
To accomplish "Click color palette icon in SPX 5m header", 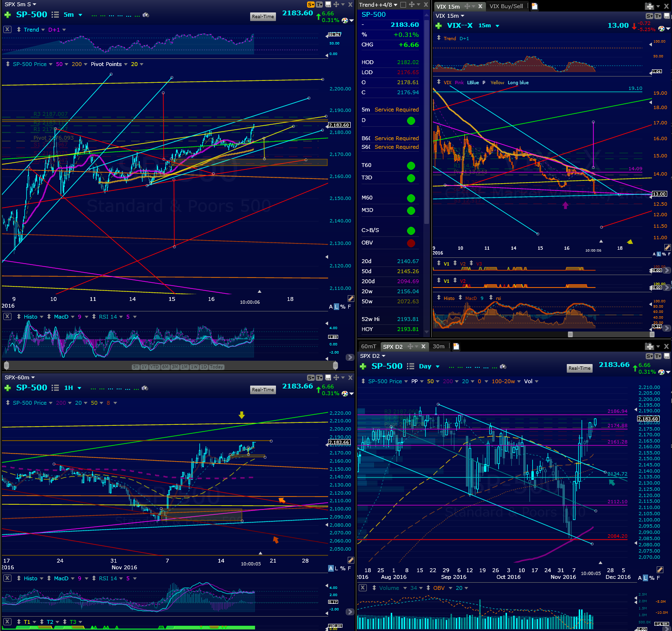I will [344, 20].
